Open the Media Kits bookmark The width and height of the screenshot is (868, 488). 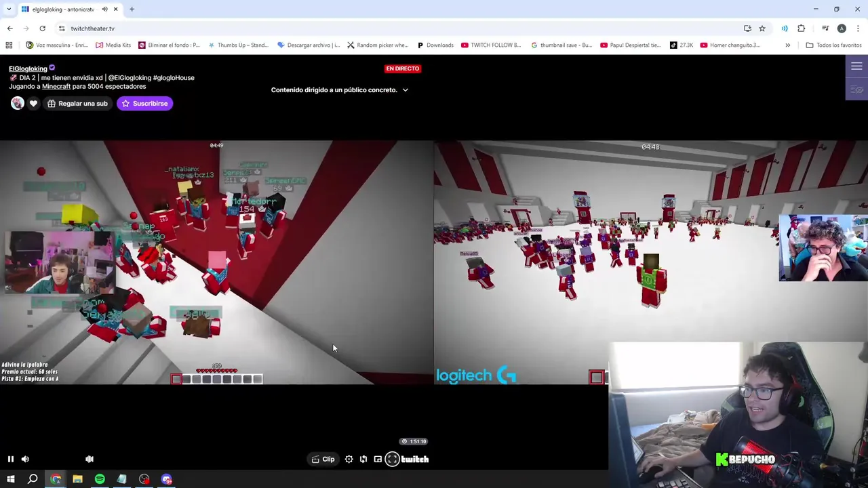[x=113, y=45]
